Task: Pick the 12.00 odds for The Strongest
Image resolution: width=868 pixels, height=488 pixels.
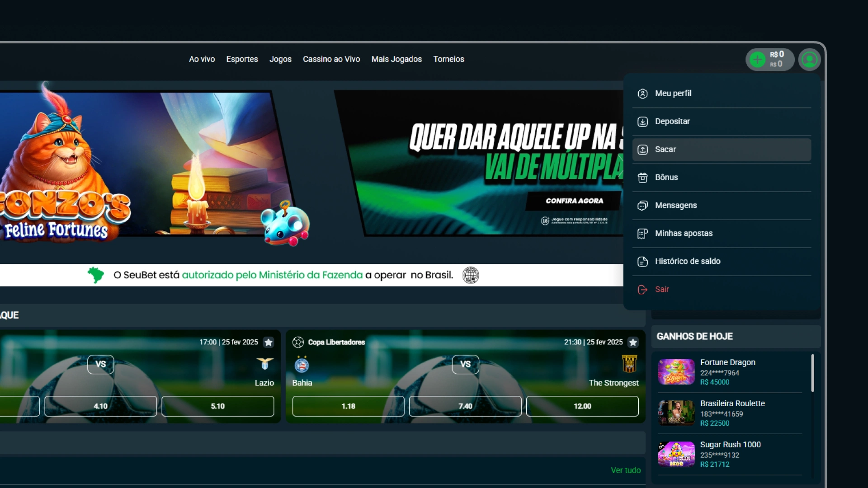Action: click(x=582, y=406)
